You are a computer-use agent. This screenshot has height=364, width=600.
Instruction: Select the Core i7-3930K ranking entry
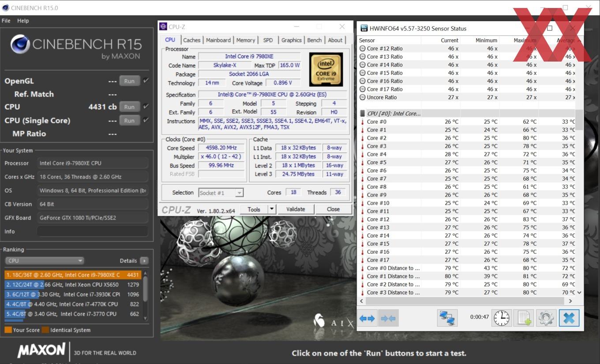(x=73, y=294)
